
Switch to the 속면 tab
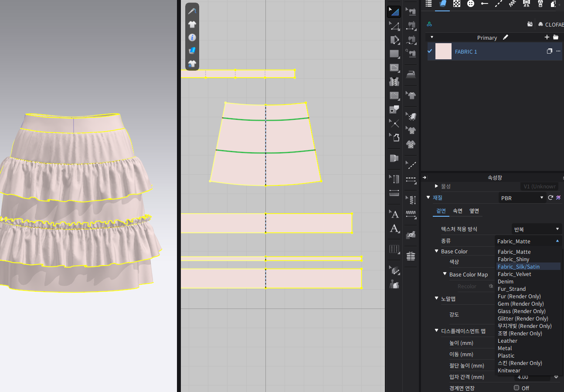[x=458, y=211]
